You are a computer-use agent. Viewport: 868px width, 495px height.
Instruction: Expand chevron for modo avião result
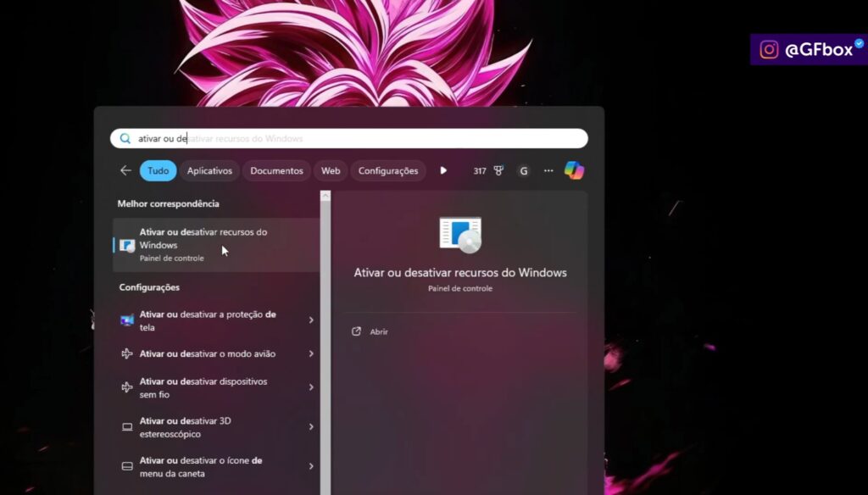point(311,353)
